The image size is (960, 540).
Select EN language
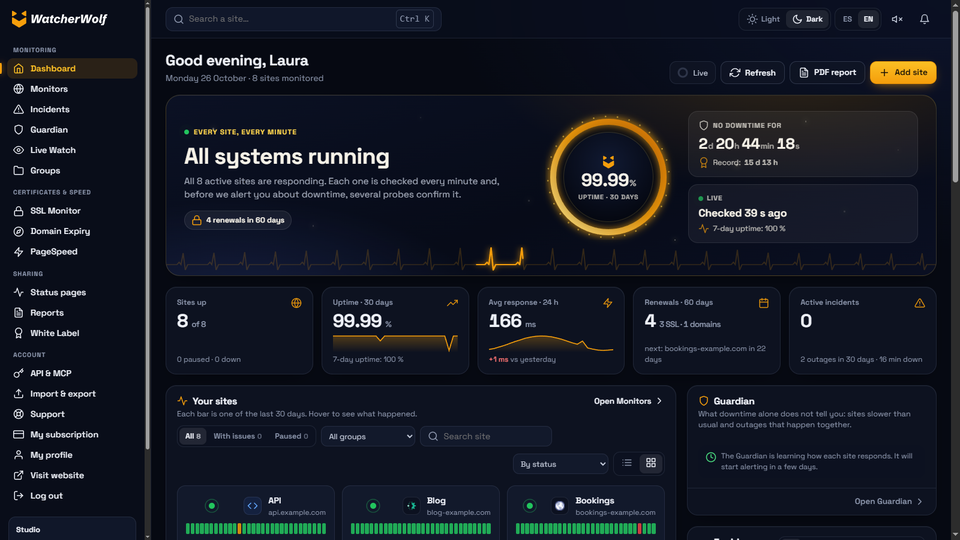click(x=868, y=19)
